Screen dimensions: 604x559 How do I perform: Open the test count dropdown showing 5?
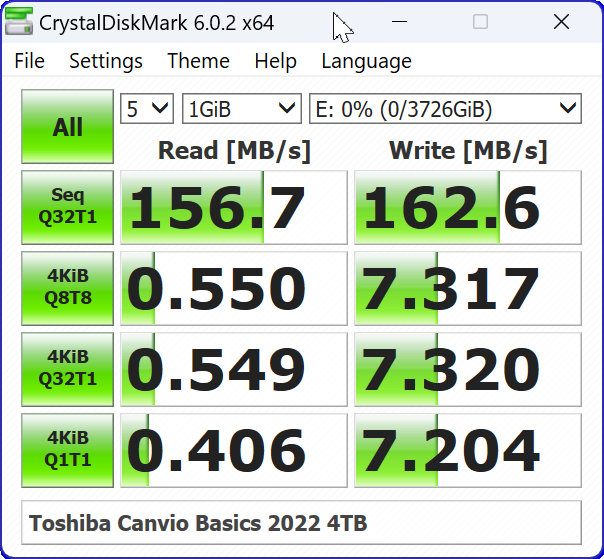(147, 109)
